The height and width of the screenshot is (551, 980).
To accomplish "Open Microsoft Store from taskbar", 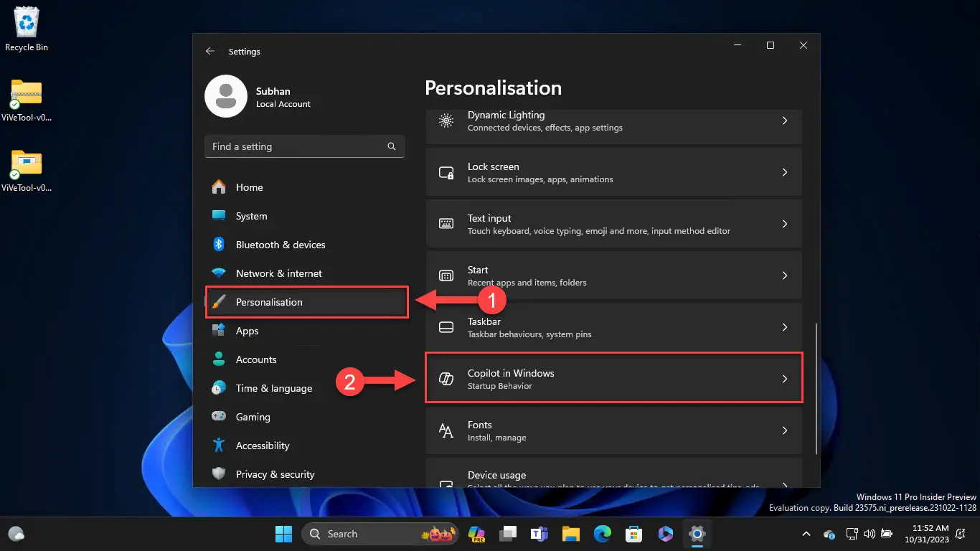I will coord(633,534).
